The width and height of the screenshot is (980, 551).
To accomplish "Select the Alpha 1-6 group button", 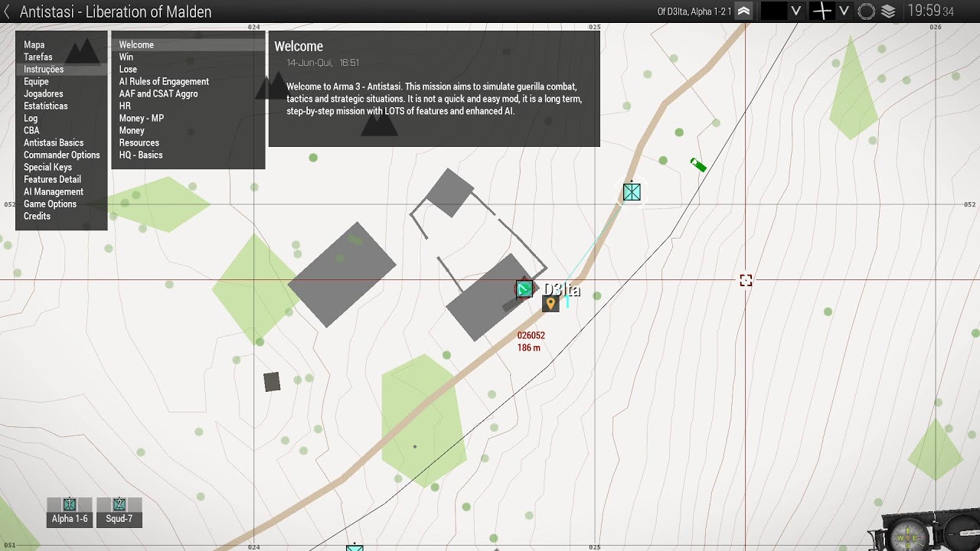I will point(70,512).
